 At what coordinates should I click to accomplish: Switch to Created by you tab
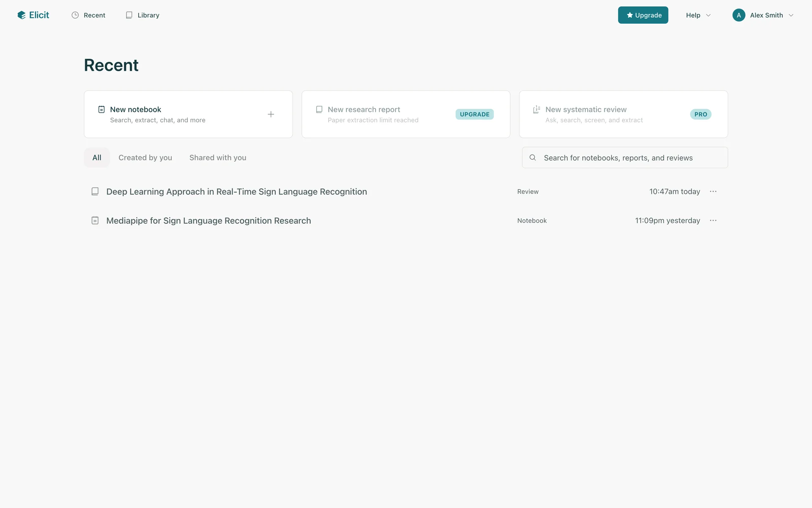145,157
